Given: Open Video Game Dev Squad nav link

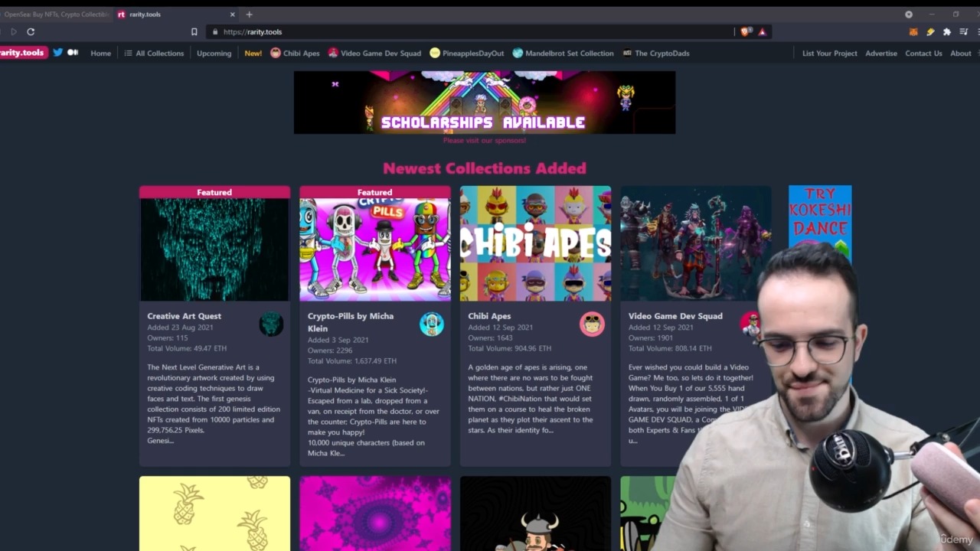Looking at the screenshot, I should pos(381,54).
